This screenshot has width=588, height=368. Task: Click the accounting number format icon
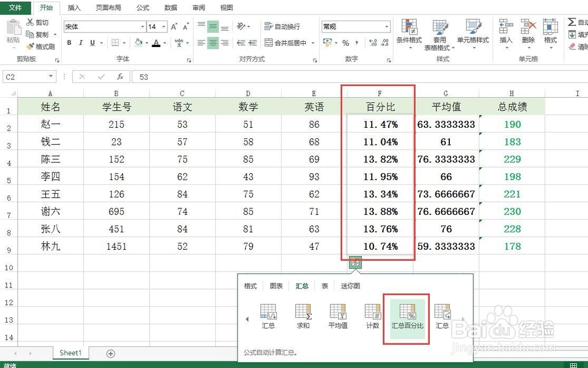(x=328, y=42)
